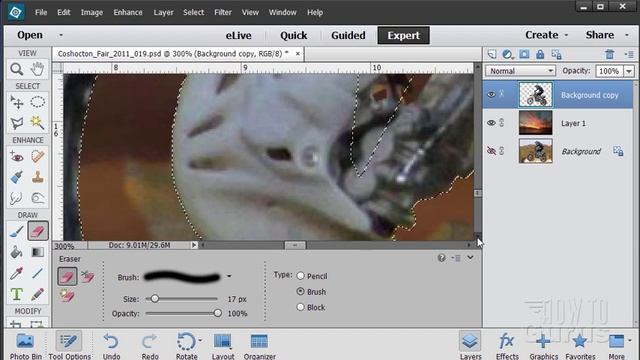Choose Background Eraser in tool options
Viewport: 640px width, 360px height.
pyautogui.click(x=87, y=277)
